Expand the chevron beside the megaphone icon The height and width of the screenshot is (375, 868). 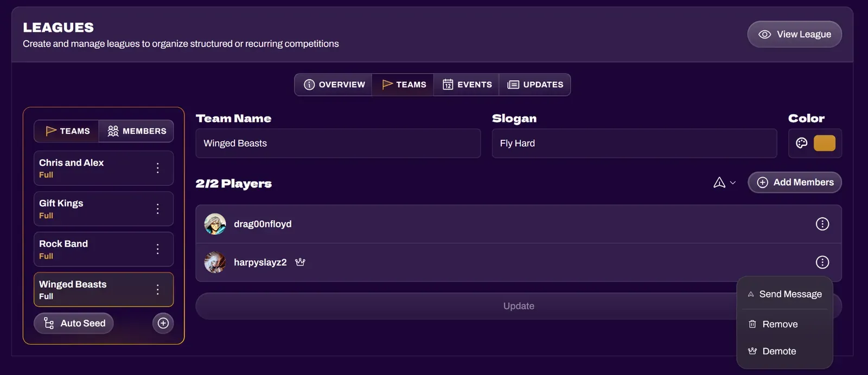point(732,183)
